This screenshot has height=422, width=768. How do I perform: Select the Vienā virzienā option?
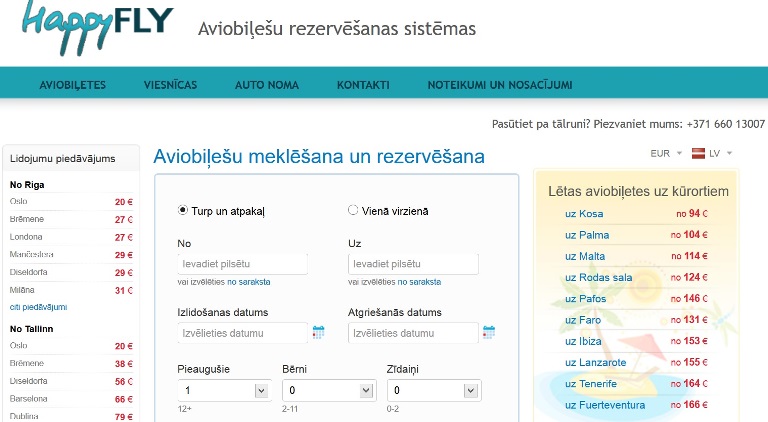coord(353,211)
